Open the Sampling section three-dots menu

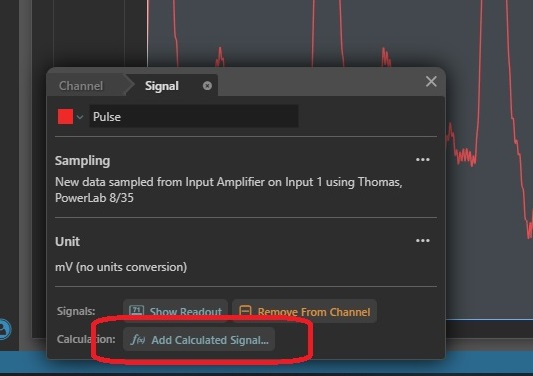pos(423,159)
